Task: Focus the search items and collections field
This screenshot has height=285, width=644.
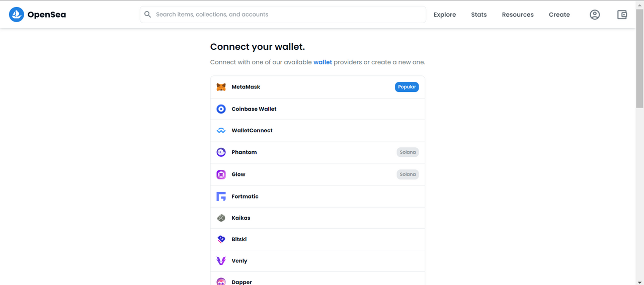Action: coord(283,15)
